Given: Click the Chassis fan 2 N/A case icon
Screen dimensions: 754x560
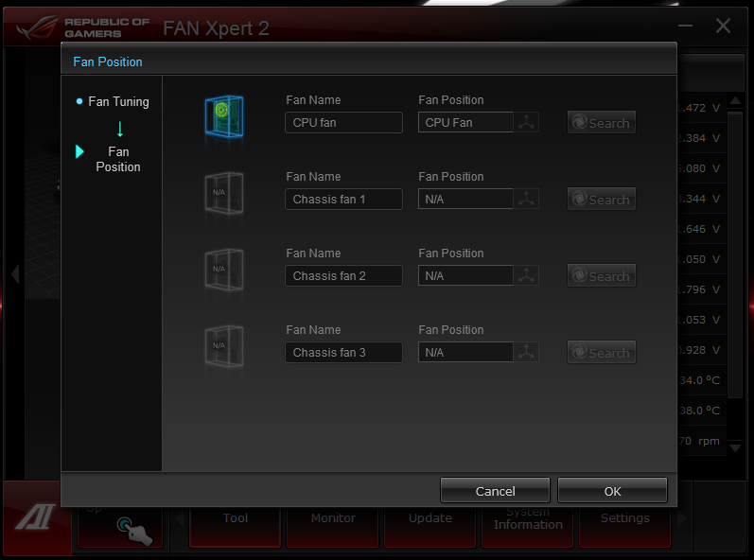Looking at the screenshot, I should click(x=224, y=270).
